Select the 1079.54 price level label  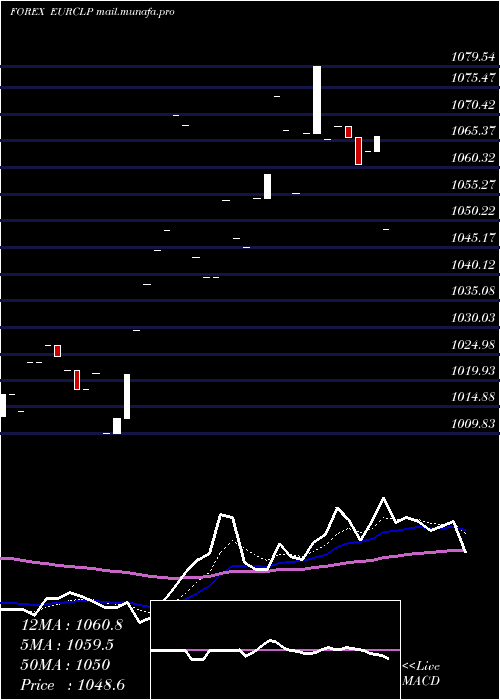[x=473, y=57]
